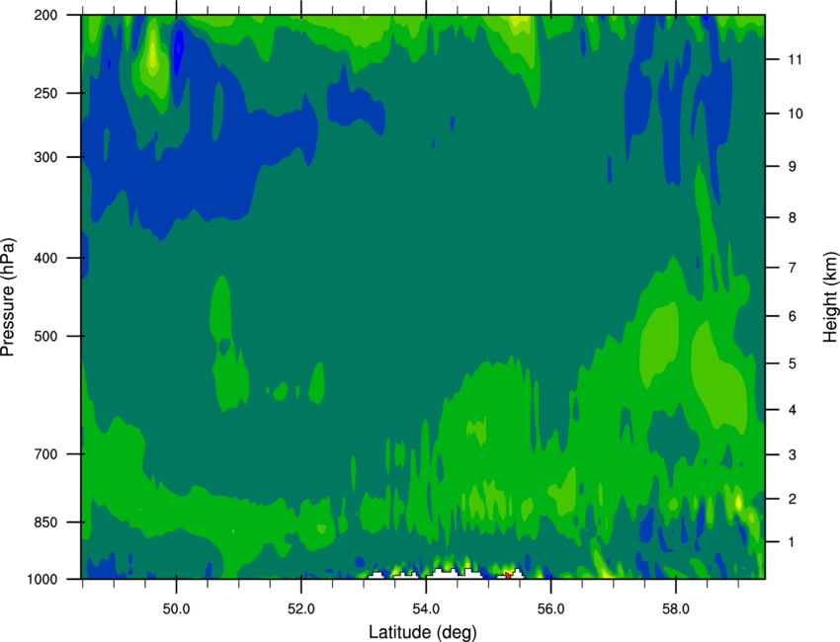Pick the 5 km height label

[x=792, y=363]
